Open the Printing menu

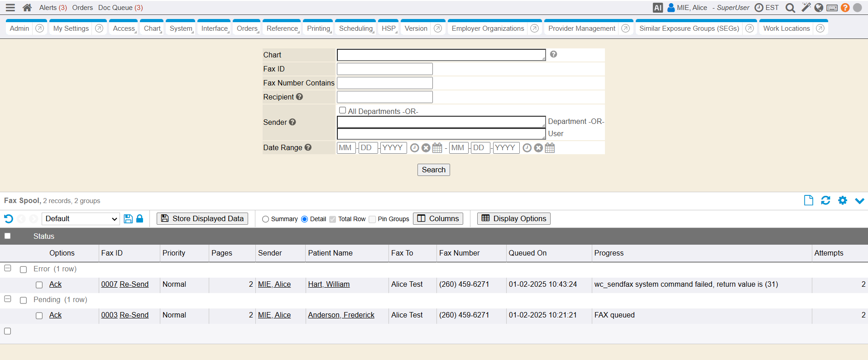(318, 28)
